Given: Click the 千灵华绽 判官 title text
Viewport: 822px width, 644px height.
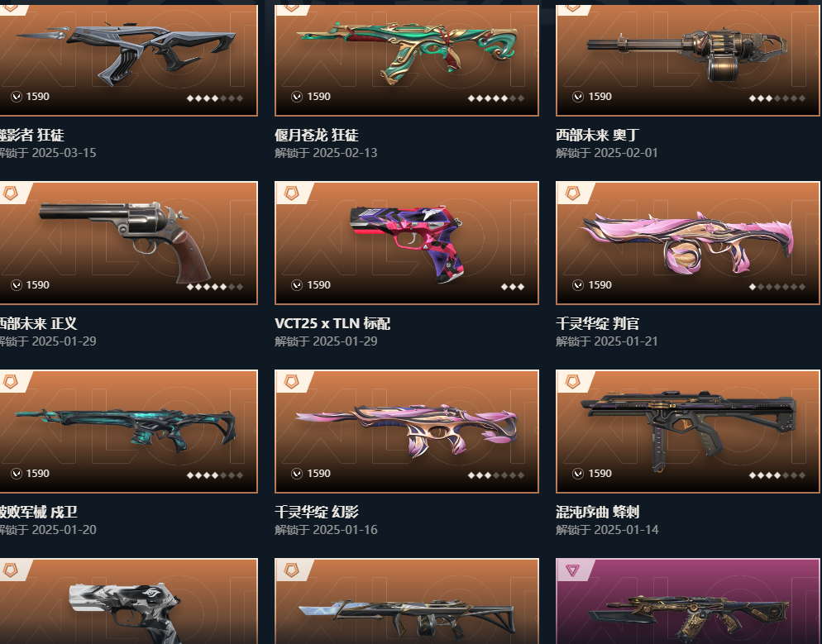Looking at the screenshot, I should coord(597,323).
